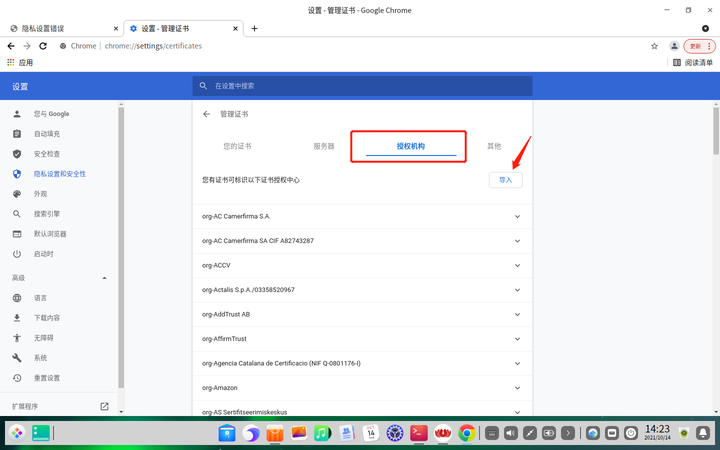
Task: Expand the org-AC Camerfirma S.A. entry
Action: coord(517,216)
